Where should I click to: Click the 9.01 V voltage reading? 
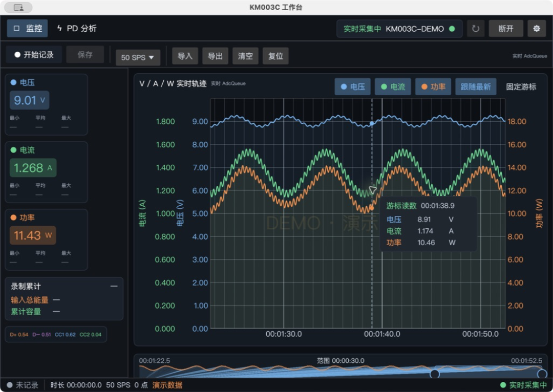[x=29, y=100]
